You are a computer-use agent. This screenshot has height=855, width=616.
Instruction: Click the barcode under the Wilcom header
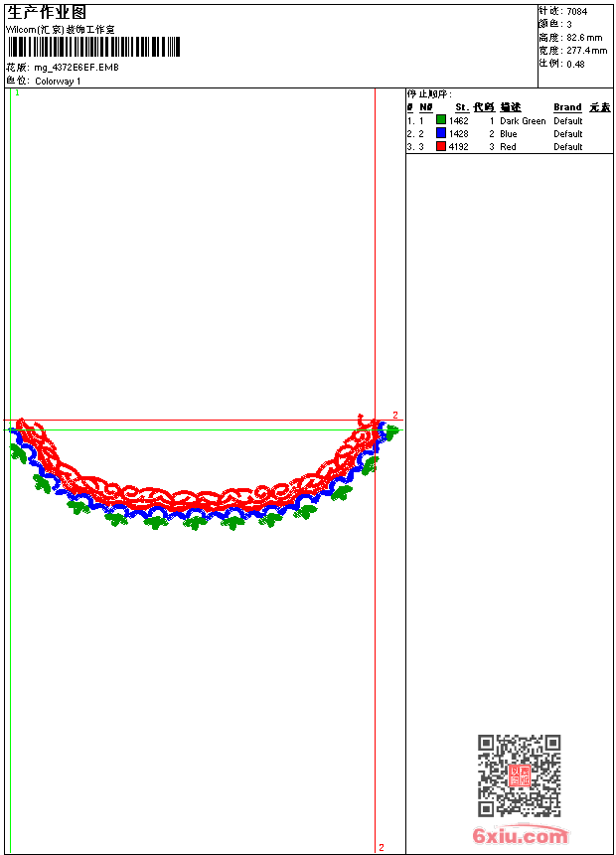tap(94, 48)
